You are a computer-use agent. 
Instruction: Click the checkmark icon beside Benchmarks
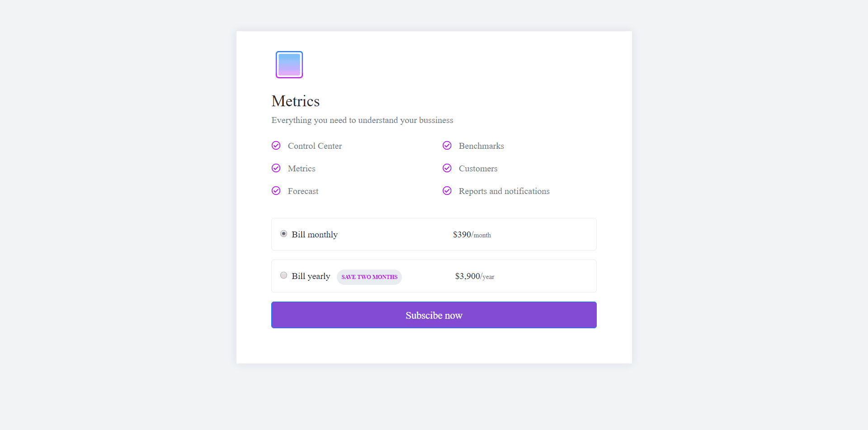(x=447, y=145)
